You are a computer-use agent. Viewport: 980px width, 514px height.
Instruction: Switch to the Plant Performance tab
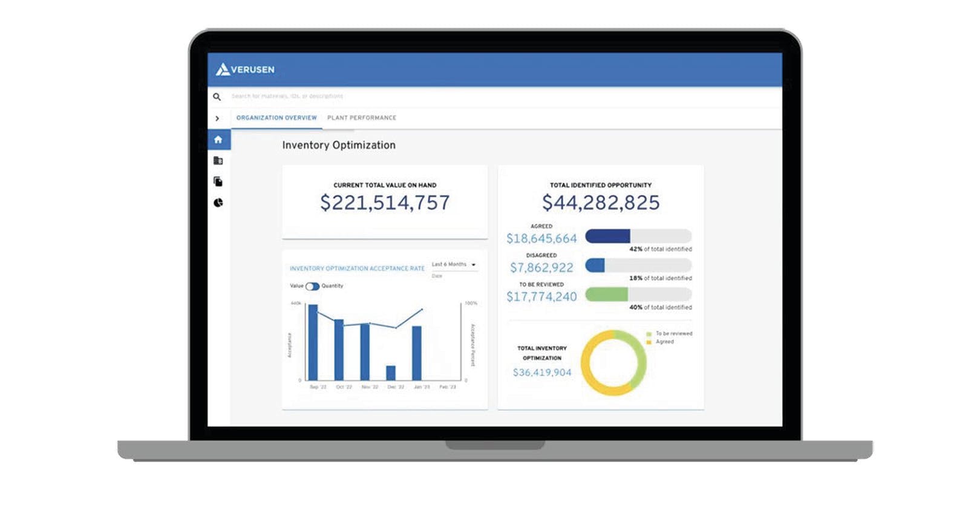362,118
